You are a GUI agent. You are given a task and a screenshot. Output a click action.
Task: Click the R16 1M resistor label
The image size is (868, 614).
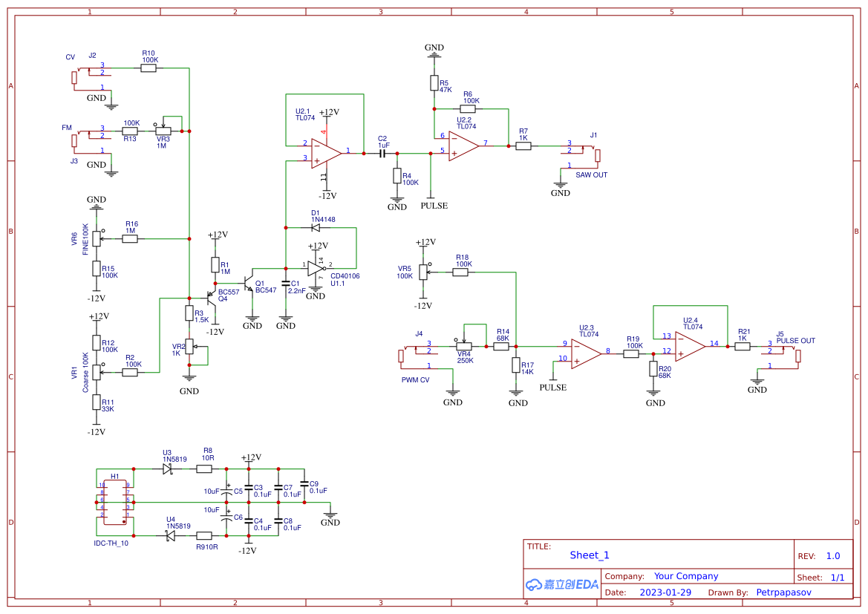pos(131,227)
